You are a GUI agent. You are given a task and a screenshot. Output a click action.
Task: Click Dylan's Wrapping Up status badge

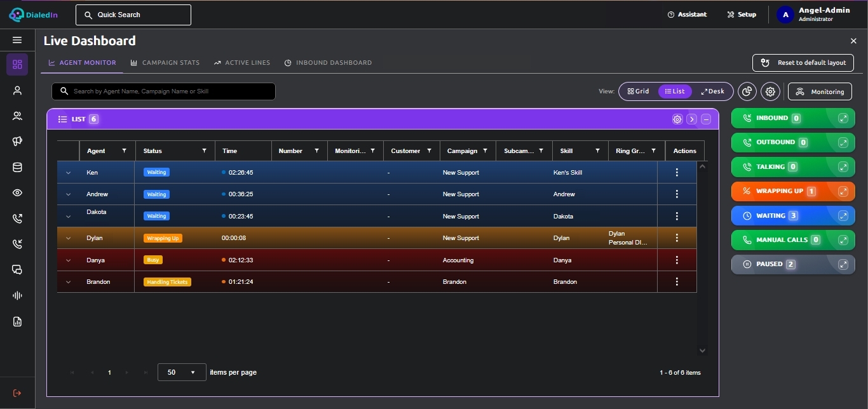tap(163, 238)
